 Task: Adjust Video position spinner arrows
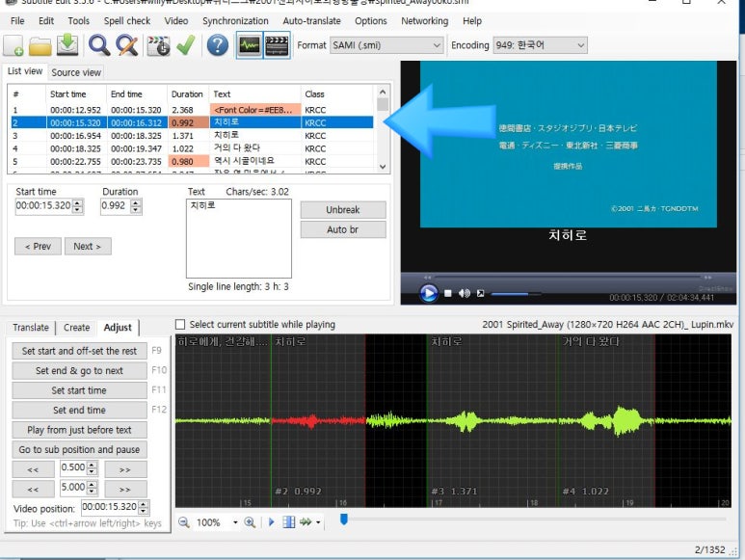(144, 507)
